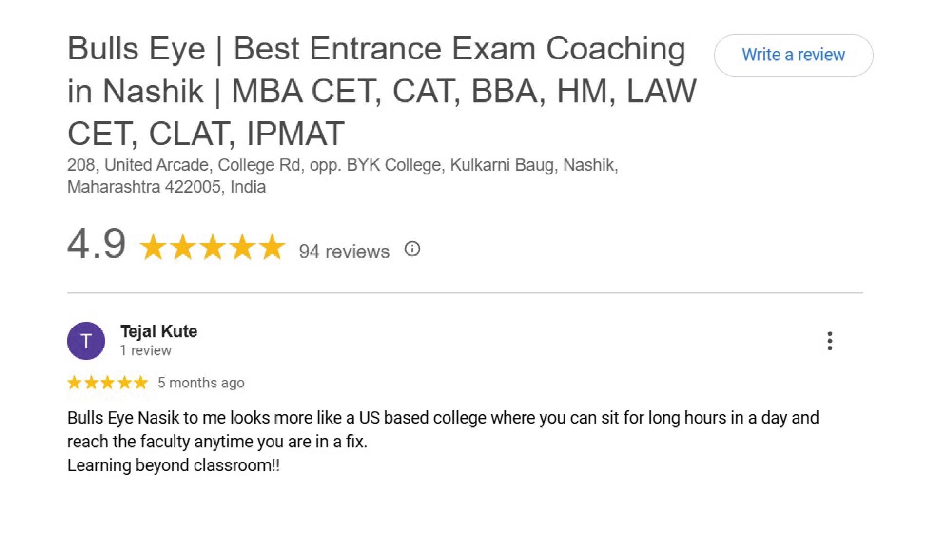Click the Write a review button

(793, 55)
